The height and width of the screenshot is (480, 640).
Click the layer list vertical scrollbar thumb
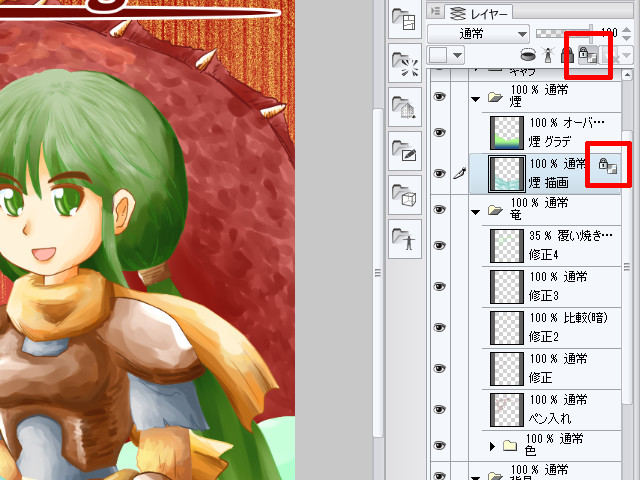point(627,267)
